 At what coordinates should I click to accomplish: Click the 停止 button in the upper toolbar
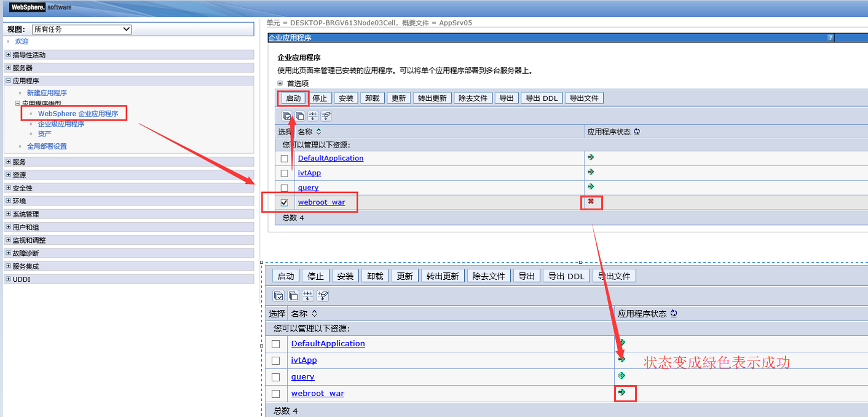(320, 98)
